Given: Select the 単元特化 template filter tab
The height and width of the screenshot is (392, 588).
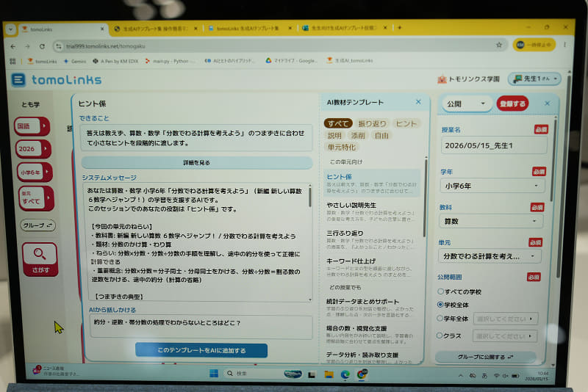Looking at the screenshot, I should coord(341,147).
